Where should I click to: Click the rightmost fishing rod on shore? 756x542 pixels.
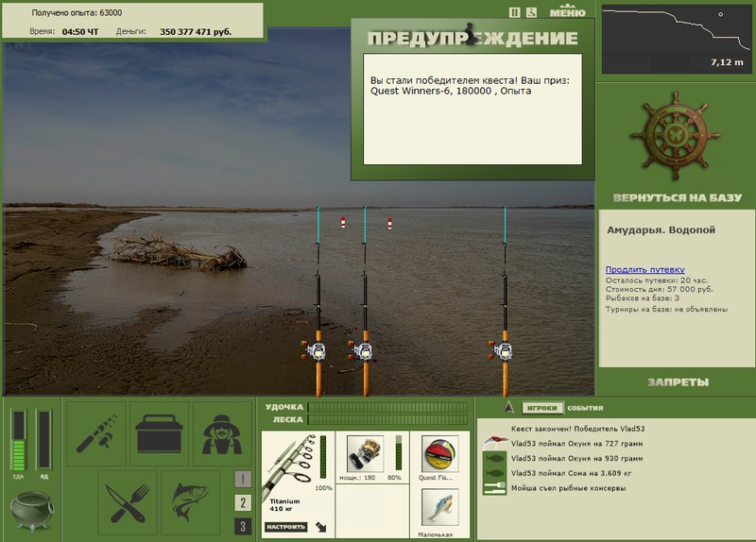(x=505, y=301)
